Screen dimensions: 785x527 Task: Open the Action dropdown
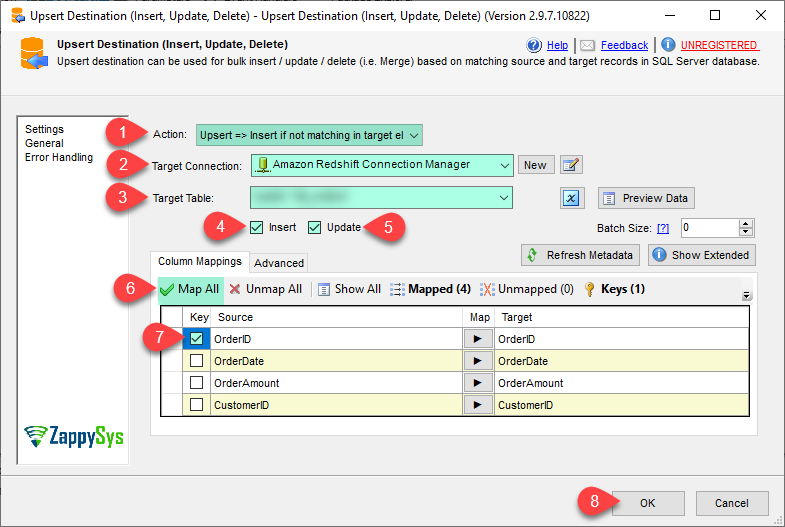309,135
